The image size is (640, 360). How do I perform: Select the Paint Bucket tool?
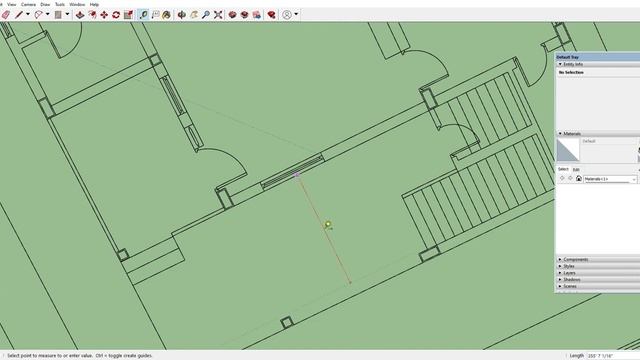coord(167,15)
